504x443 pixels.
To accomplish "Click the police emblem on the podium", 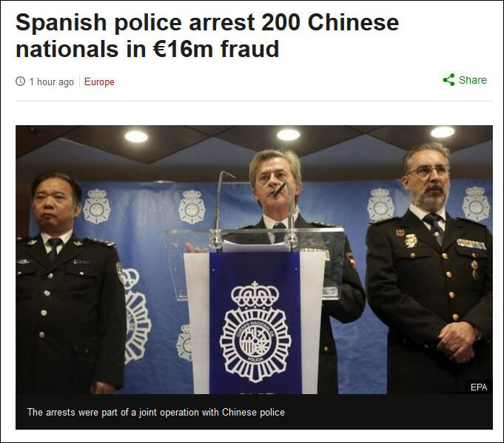I will tap(255, 332).
